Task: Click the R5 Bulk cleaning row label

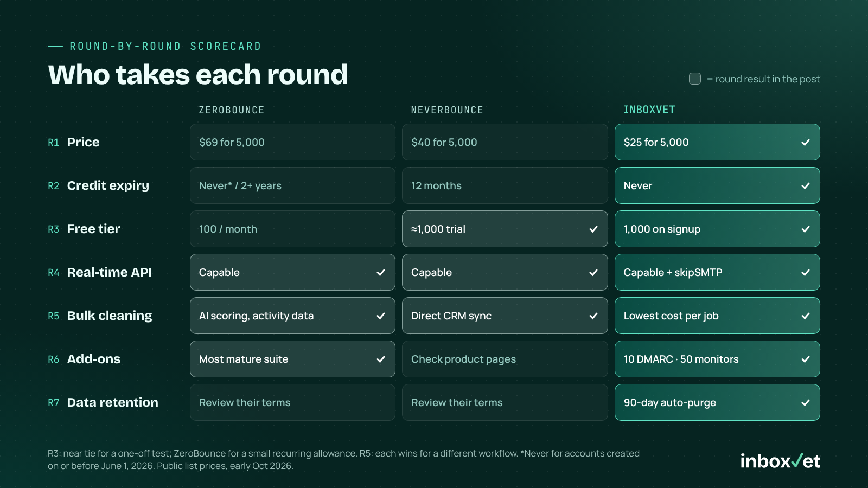Action: 100,316
